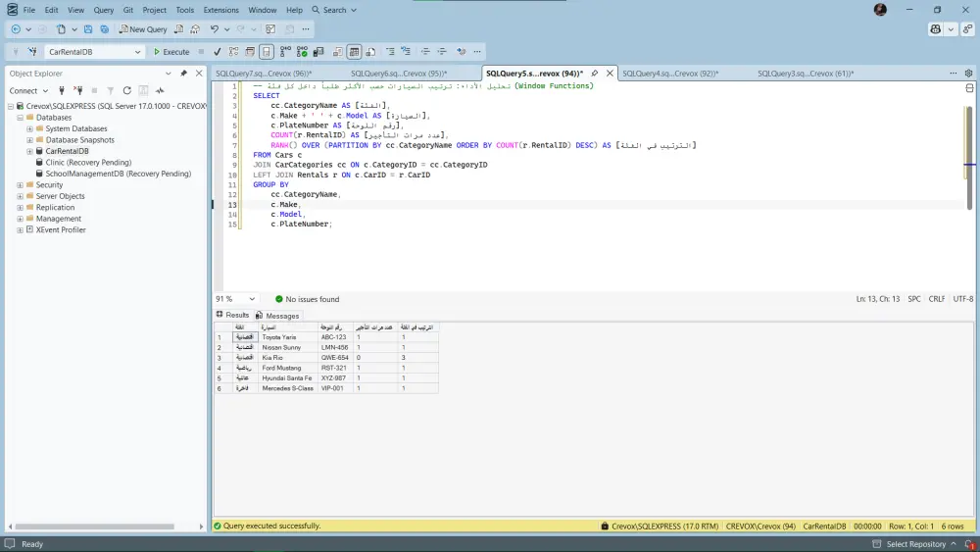Open the Query menu
Image resolution: width=980 pixels, height=552 pixels.
tap(104, 10)
